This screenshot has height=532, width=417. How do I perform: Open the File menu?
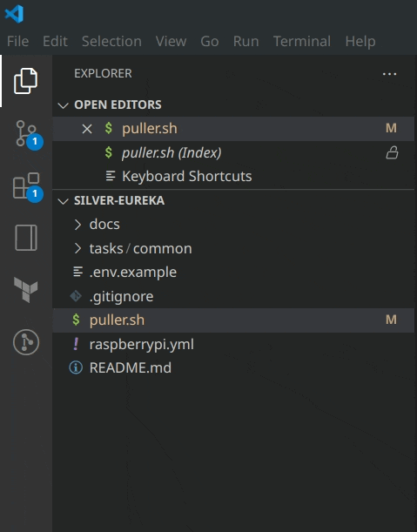pos(18,42)
